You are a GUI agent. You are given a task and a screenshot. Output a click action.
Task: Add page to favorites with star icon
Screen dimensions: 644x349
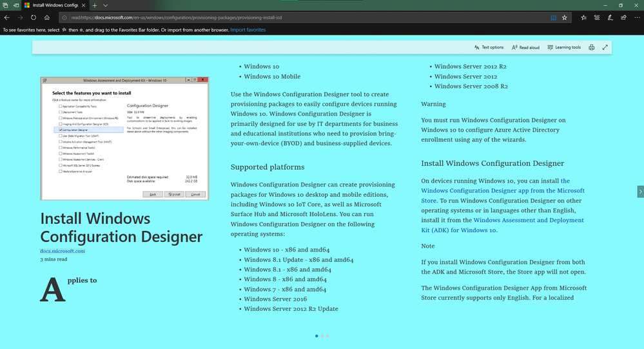click(565, 17)
